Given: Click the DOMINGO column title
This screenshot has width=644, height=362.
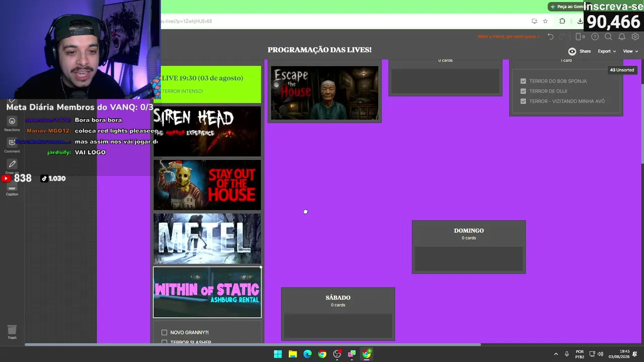Looking at the screenshot, I should pyautogui.click(x=469, y=231).
